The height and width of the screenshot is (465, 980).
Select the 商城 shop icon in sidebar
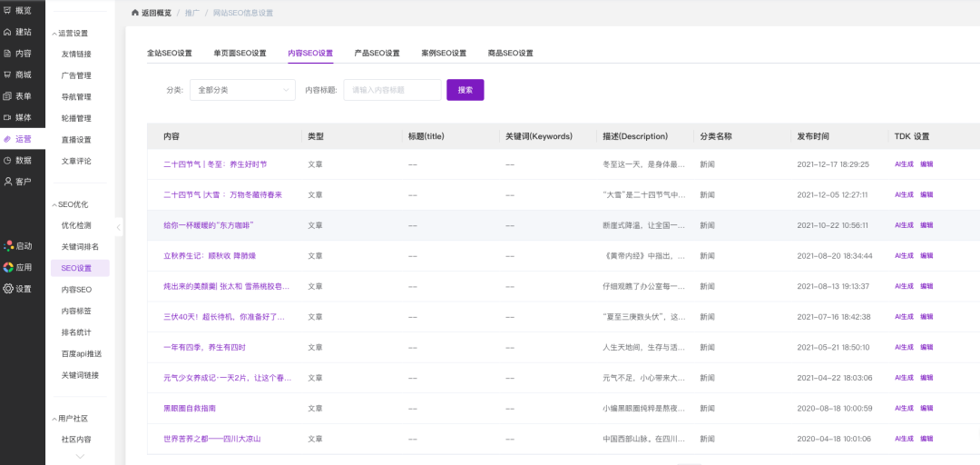pyautogui.click(x=8, y=74)
